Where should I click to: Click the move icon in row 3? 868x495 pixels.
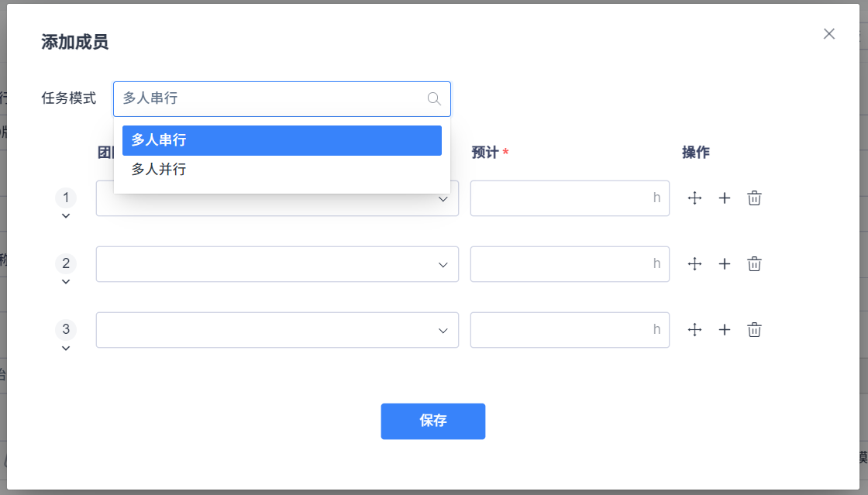coord(695,330)
